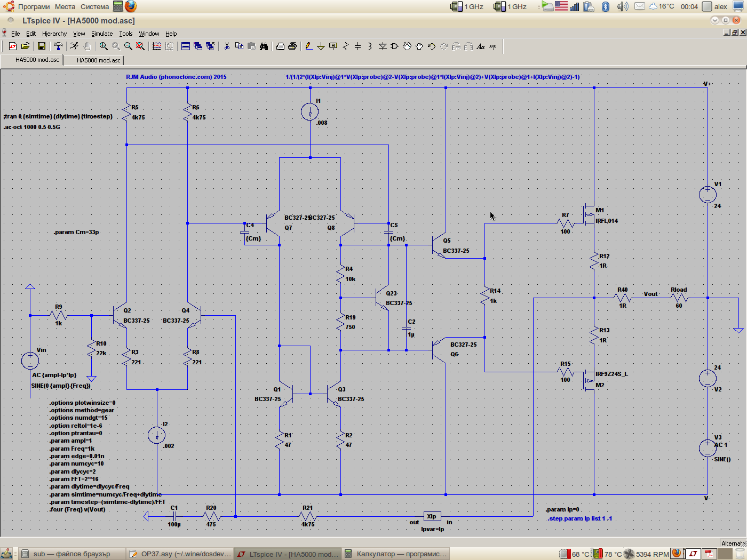This screenshot has height=560, width=747.
Task: Click the SPICE directive .op icon
Action: pos(493,46)
